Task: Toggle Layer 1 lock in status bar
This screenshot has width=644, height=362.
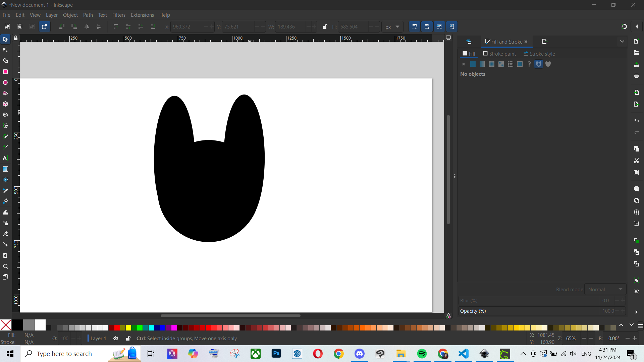Action: click(x=128, y=338)
